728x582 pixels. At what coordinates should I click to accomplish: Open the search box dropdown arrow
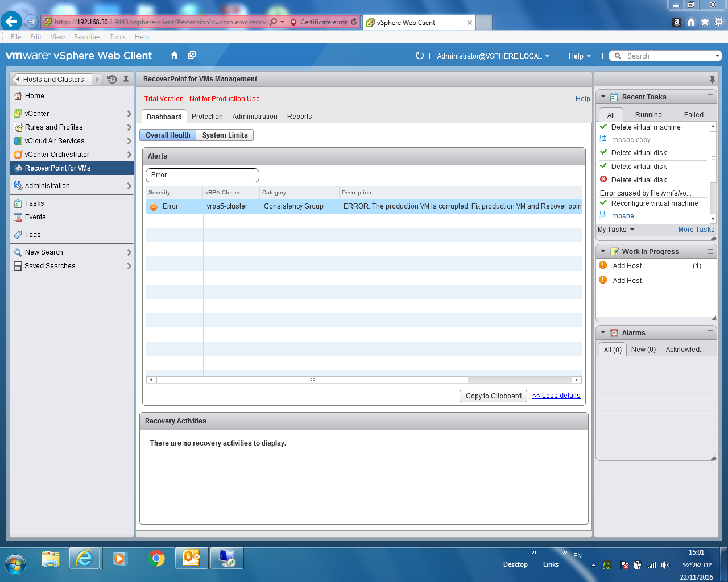[x=717, y=56]
